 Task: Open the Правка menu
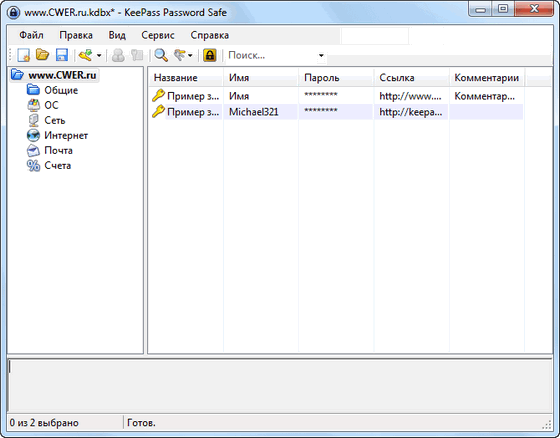76,35
